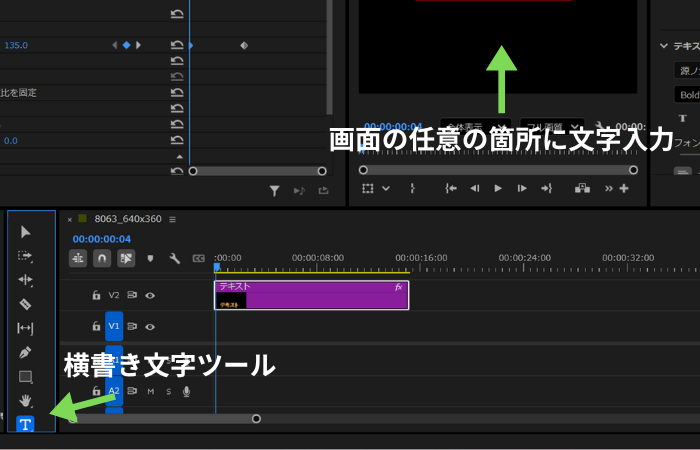Image resolution: width=700 pixels, height=450 pixels.
Task: Toggle nest insert/overwrite sequences button
Action: click(78, 258)
